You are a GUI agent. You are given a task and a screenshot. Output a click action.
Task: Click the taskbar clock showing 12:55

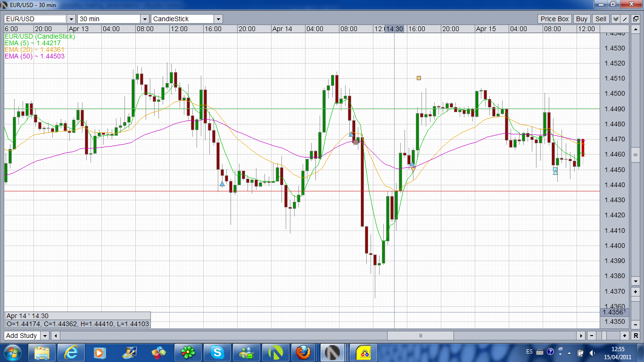tap(618, 352)
